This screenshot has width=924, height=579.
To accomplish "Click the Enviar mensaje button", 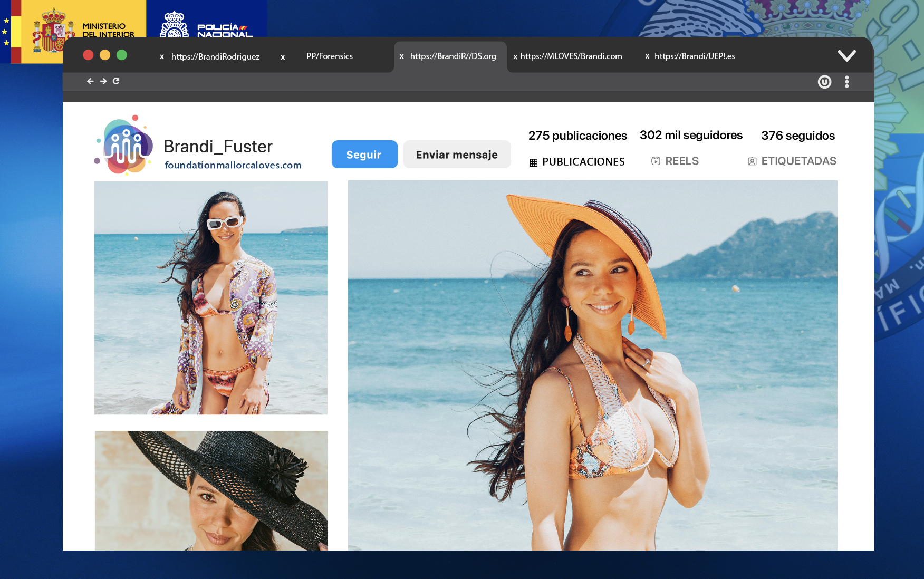I will (x=457, y=155).
